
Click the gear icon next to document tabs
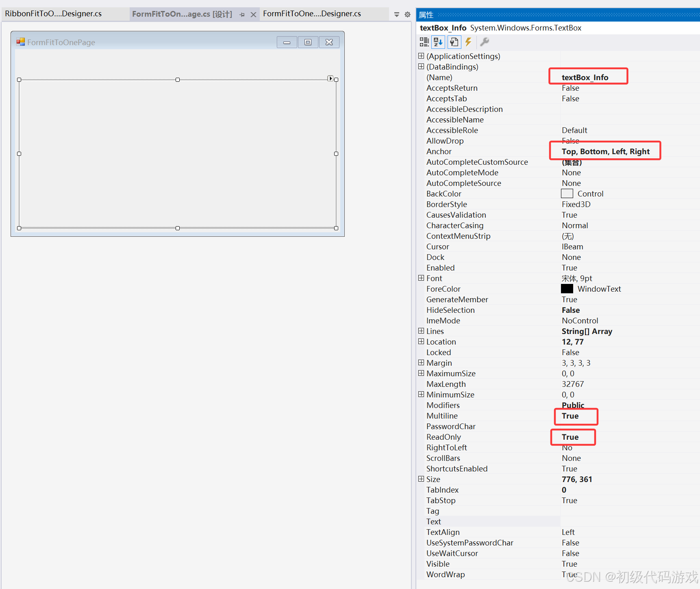(x=407, y=15)
